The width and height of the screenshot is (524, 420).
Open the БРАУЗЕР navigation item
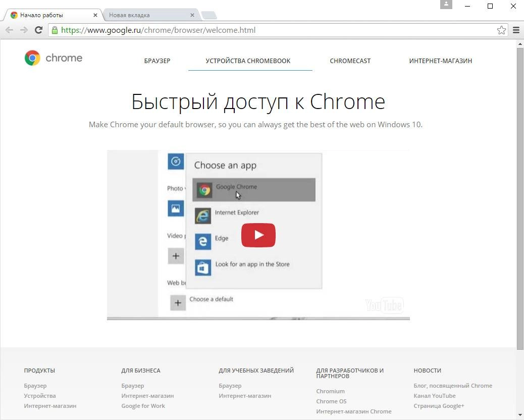pos(157,61)
